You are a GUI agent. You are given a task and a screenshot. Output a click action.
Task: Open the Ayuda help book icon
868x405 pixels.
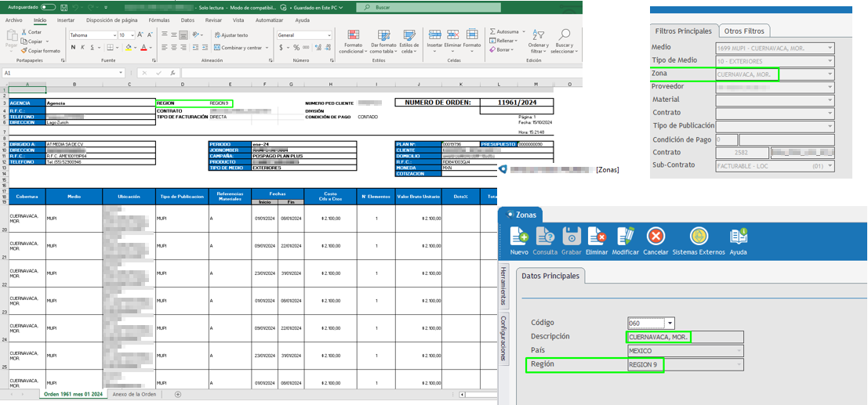738,237
